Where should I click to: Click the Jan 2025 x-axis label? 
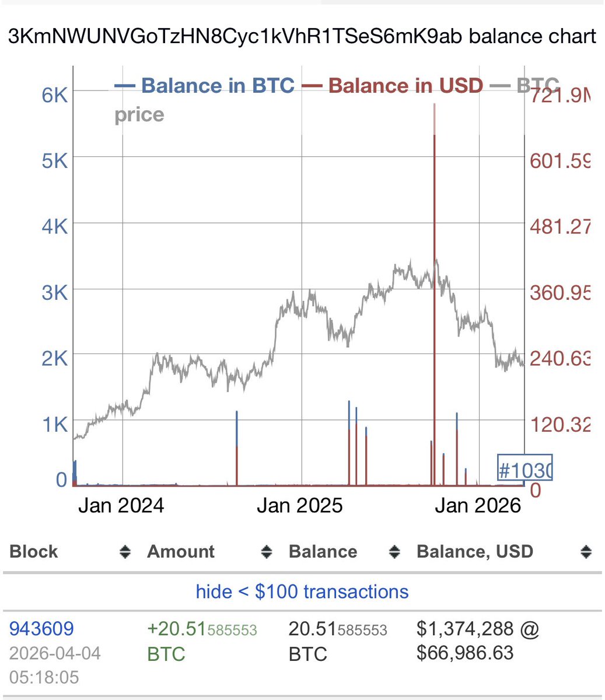pos(299,505)
